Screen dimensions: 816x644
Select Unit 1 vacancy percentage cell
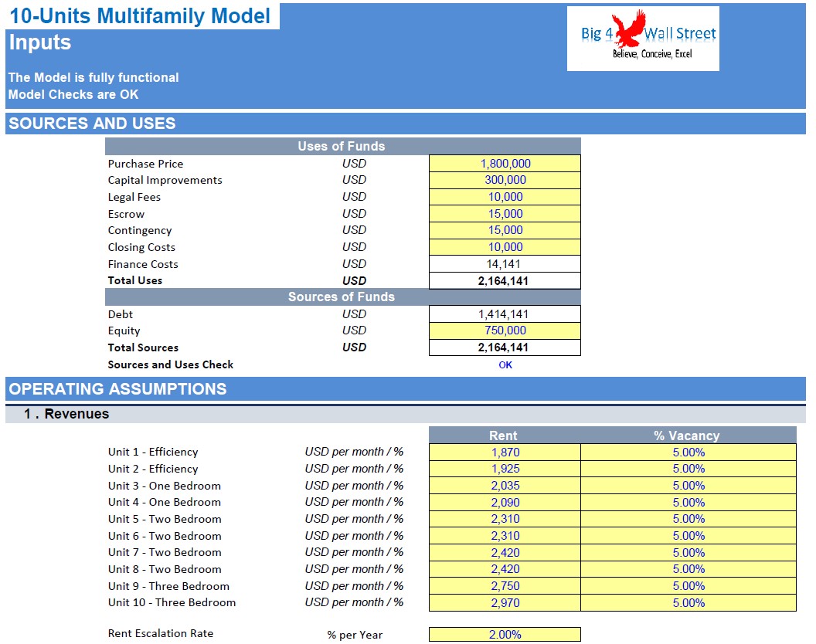688,452
